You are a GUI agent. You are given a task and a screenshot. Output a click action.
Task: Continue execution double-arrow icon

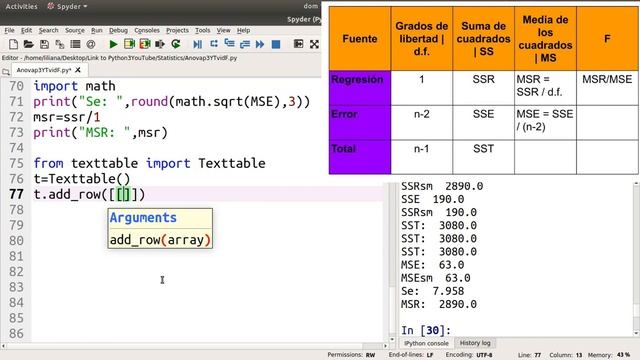(260, 44)
